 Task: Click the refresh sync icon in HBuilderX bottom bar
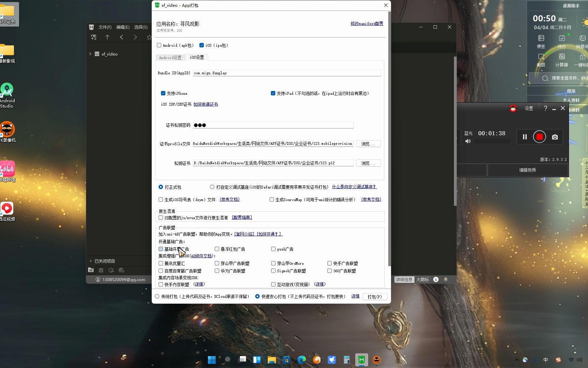(x=111, y=270)
